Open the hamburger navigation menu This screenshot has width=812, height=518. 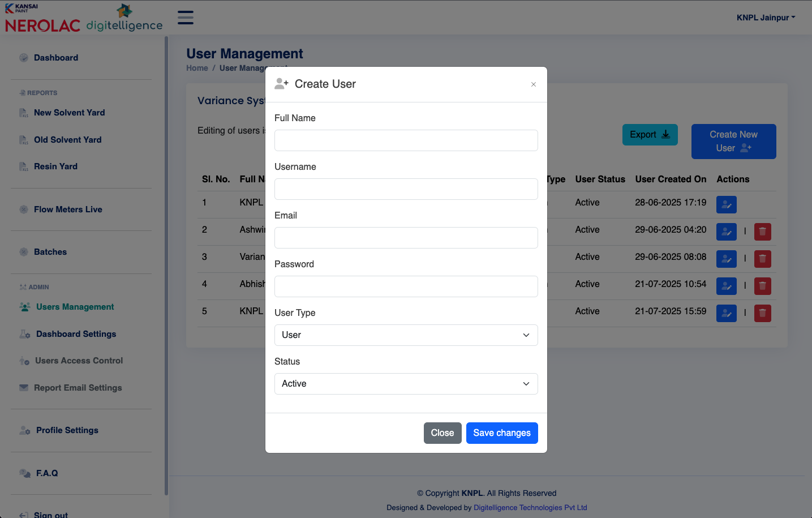(x=185, y=17)
